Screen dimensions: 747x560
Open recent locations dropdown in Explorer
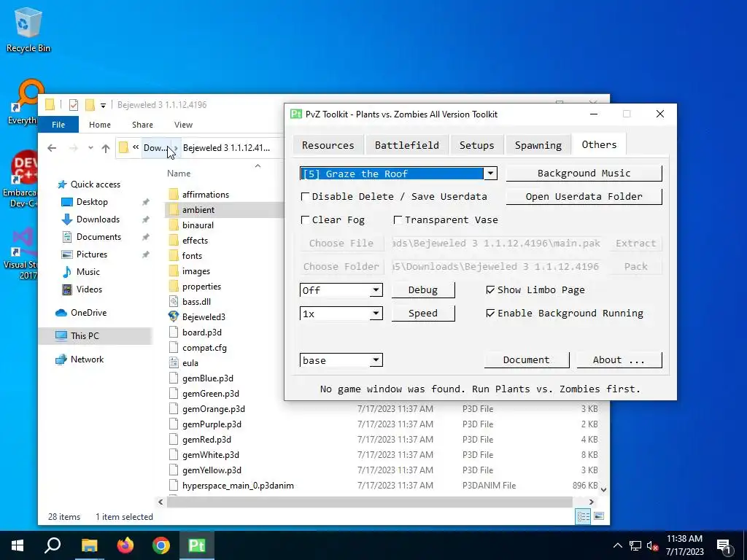[x=90, y=148]
